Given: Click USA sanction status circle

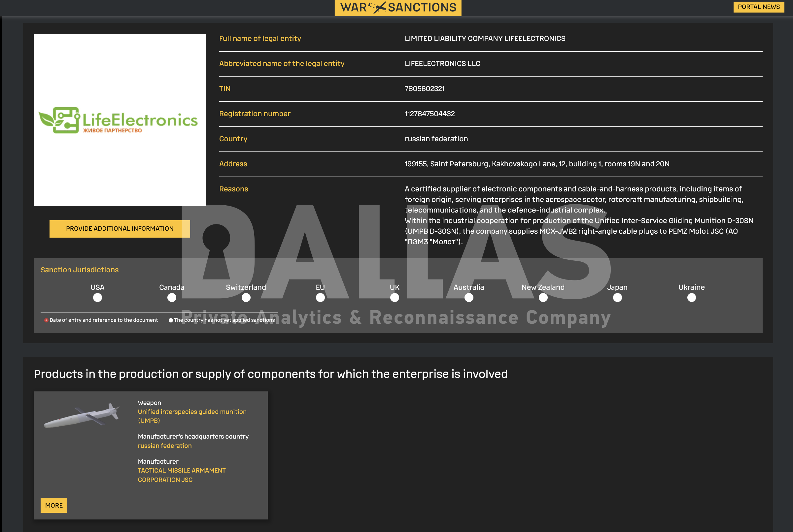Looking at the screenshot, I should 97,298.
